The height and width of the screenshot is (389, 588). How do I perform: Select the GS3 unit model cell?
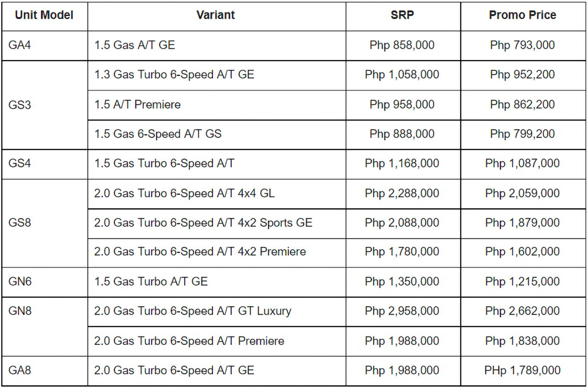20,104
